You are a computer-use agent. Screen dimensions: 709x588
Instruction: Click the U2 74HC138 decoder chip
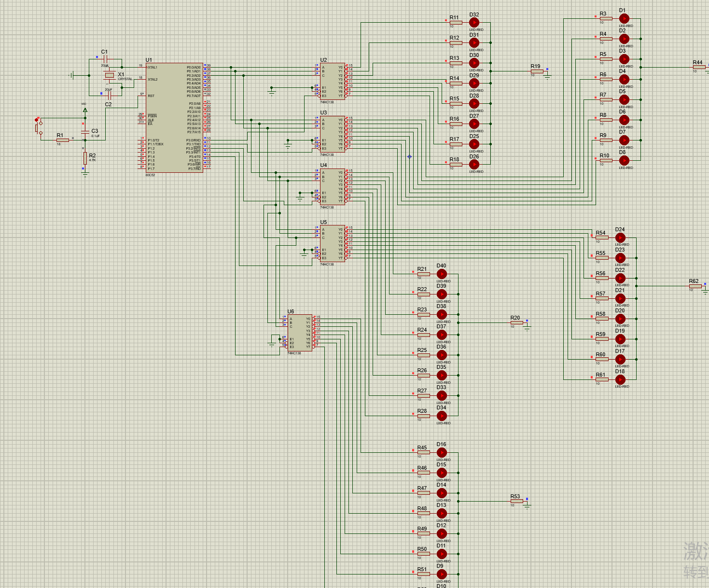[332, 82]
